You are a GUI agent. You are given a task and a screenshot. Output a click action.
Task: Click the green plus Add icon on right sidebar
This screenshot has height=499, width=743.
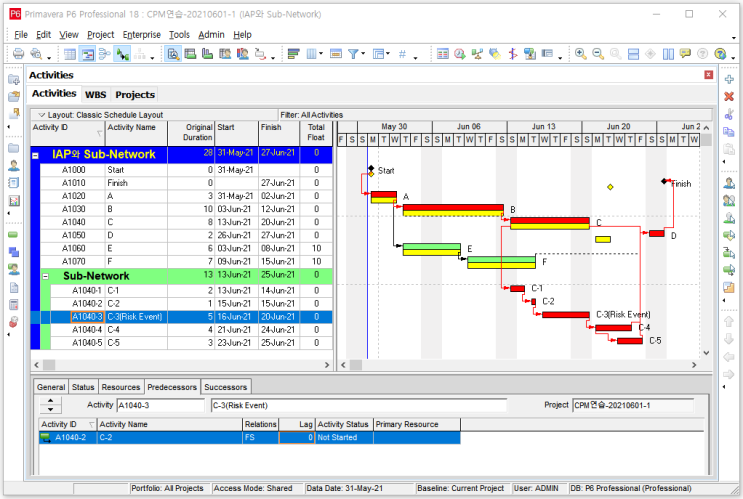729,79
